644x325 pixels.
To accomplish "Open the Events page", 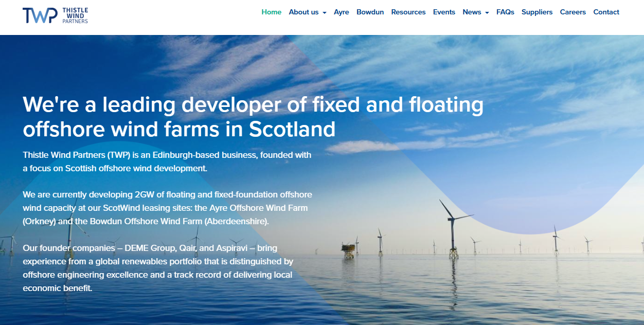I will pyautogui.click(x=444, y=12).
